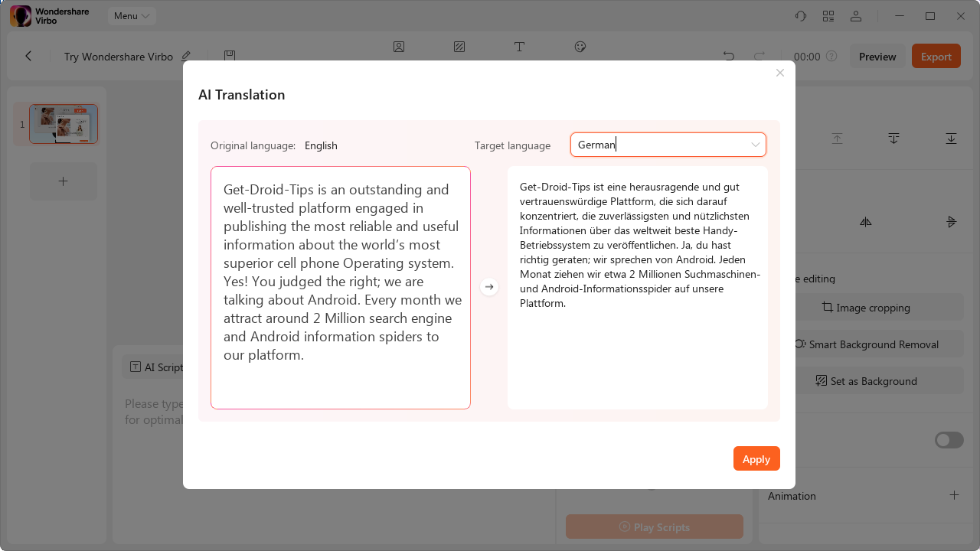Click the Play Scripts button

point(655,527)
